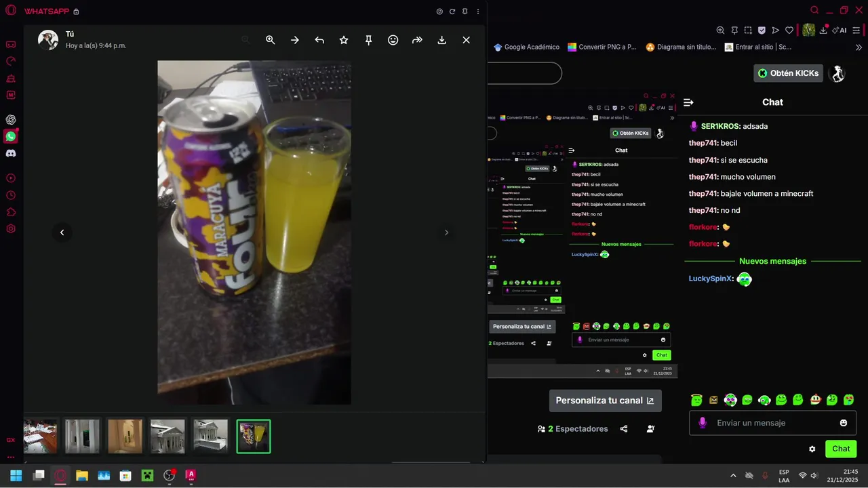Viewport: 868px width, 488px height.
Task: Open Google Académico bookmark
Action: (527, 47)
